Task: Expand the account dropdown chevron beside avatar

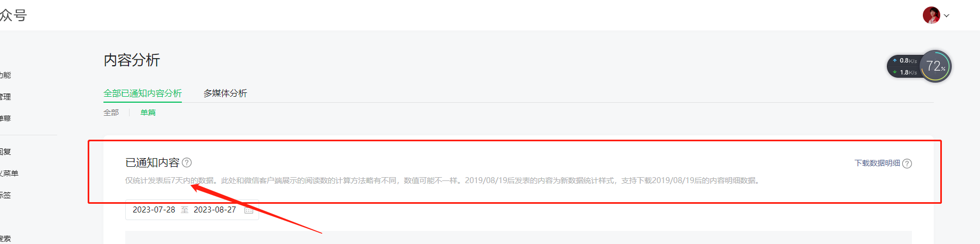Action: [947, 16]
